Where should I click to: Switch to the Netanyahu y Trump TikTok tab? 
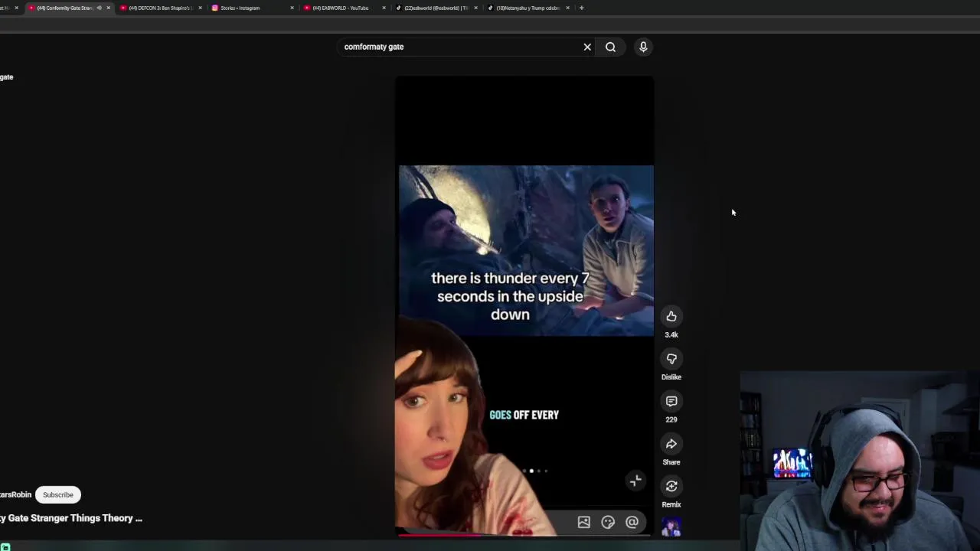527,8
